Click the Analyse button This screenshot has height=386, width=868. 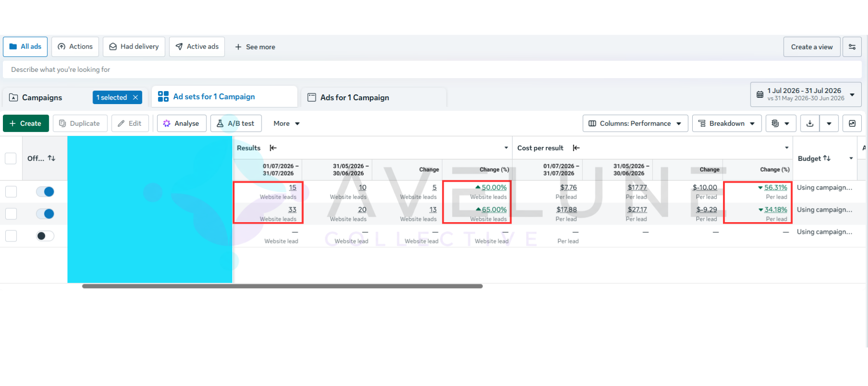point(182,123)
